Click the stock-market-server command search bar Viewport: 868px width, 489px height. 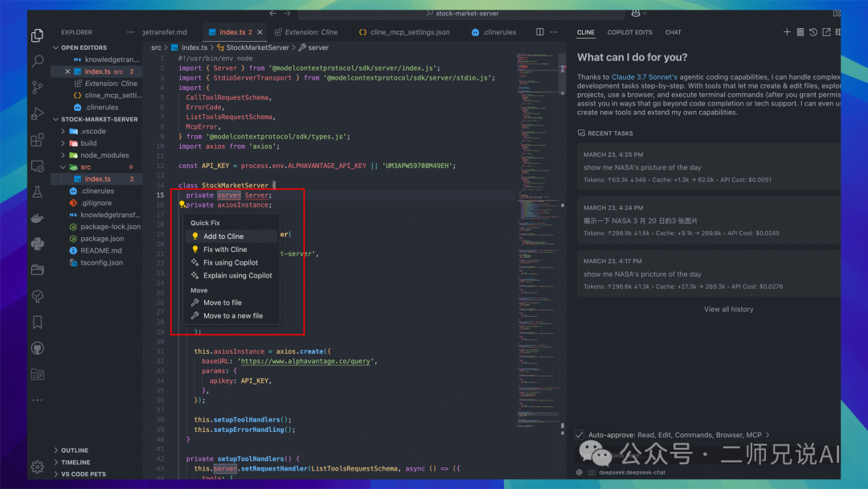(462, 14)
